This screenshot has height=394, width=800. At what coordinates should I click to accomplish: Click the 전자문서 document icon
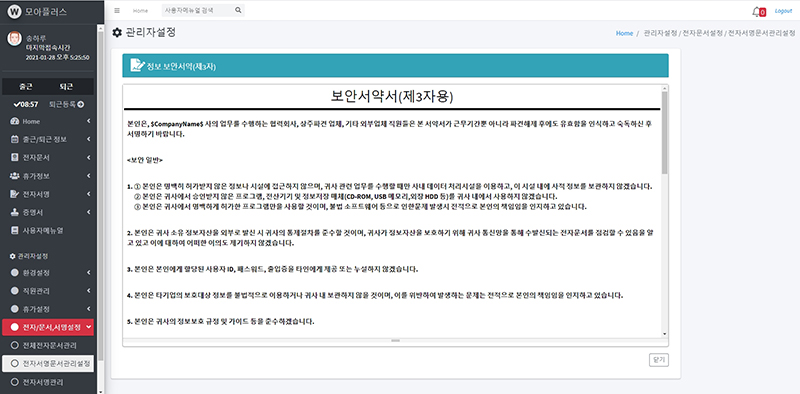point(14,158)
